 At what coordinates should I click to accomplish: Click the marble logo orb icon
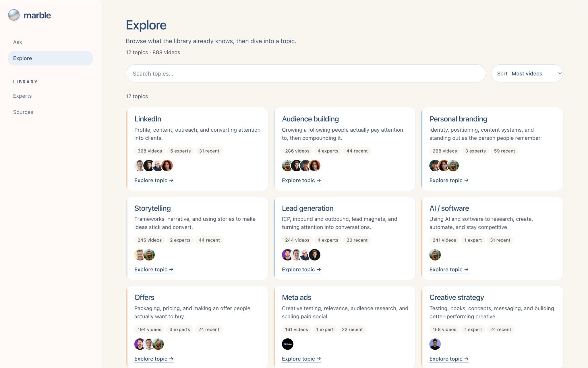tap(14, 15)
